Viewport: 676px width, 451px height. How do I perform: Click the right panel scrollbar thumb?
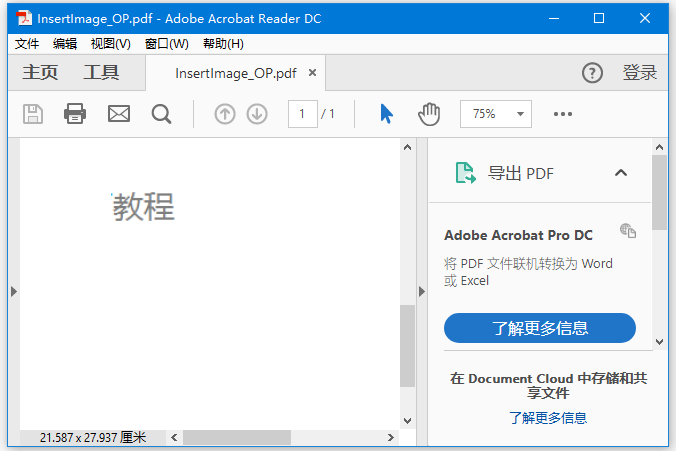pos(659,193)
